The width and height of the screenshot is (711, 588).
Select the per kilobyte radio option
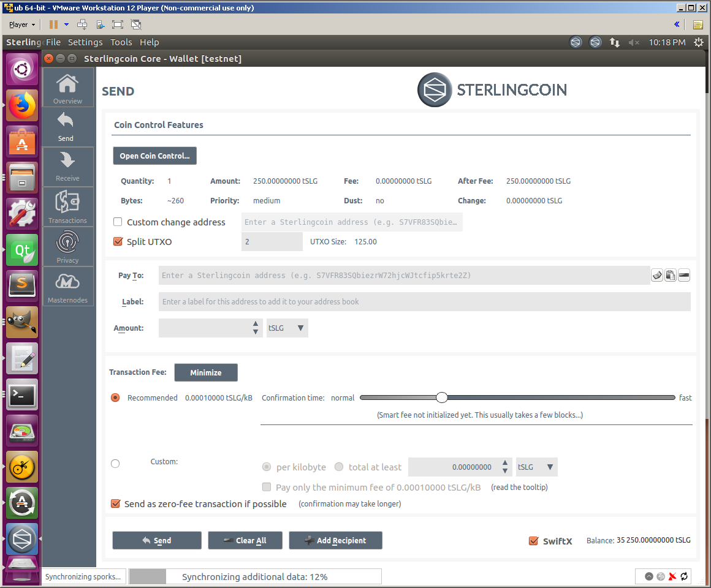(x=267, y=467)
